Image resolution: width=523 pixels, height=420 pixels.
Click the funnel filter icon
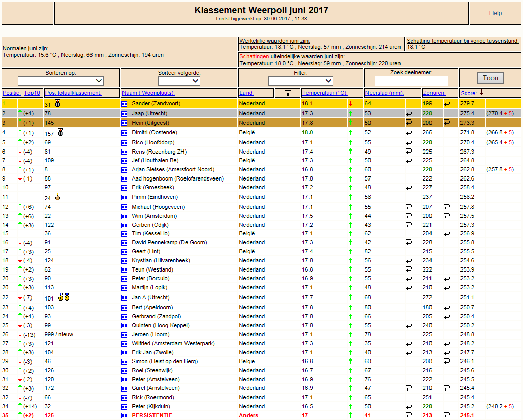click(x=288, y=93)
